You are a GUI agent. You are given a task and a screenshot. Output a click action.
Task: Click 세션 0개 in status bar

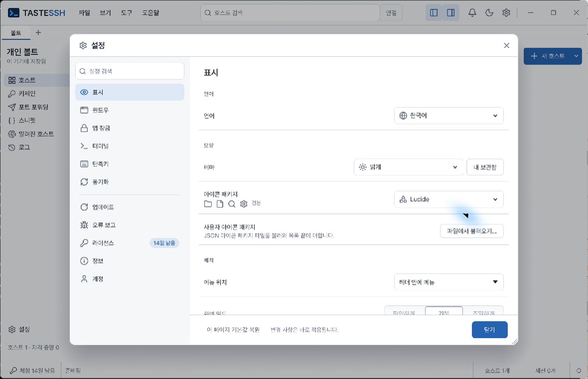point(545,371)
